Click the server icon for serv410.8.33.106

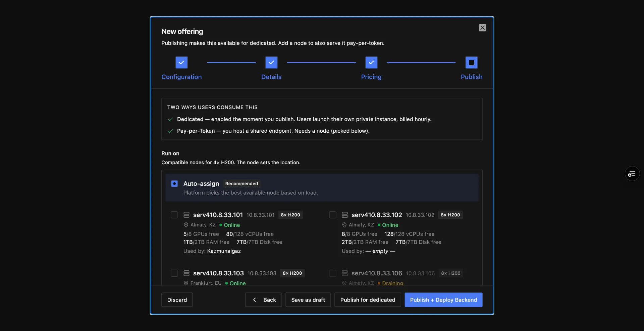(345, 273)
